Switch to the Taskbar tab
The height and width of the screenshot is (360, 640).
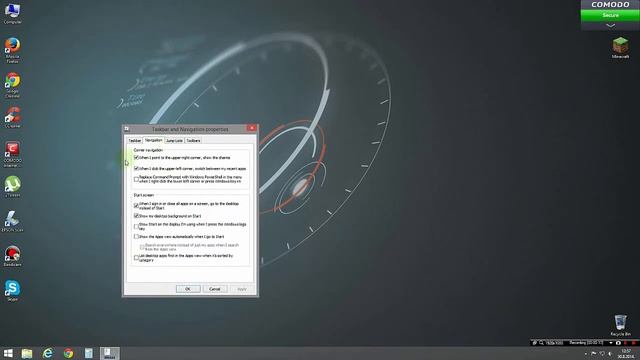click(135, 140)
